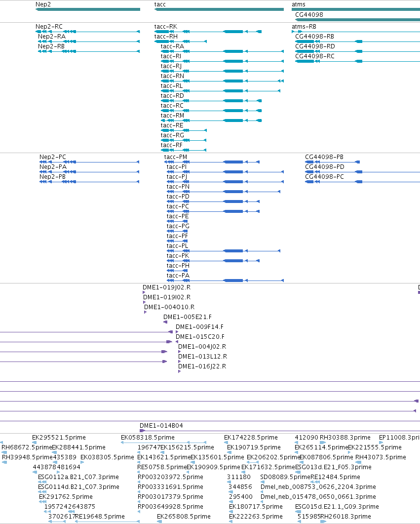The width and height of the screenshot is (420, 524).
Task: Select the Nep2 gene bar
Action: point(88,9)
